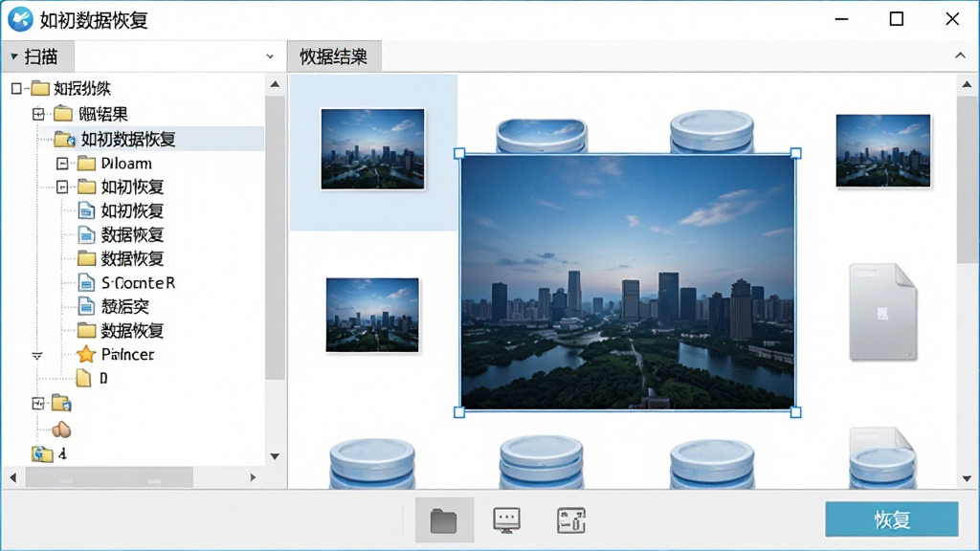Click the document icon of 如初恢复 file

click(x=86, y=210)
